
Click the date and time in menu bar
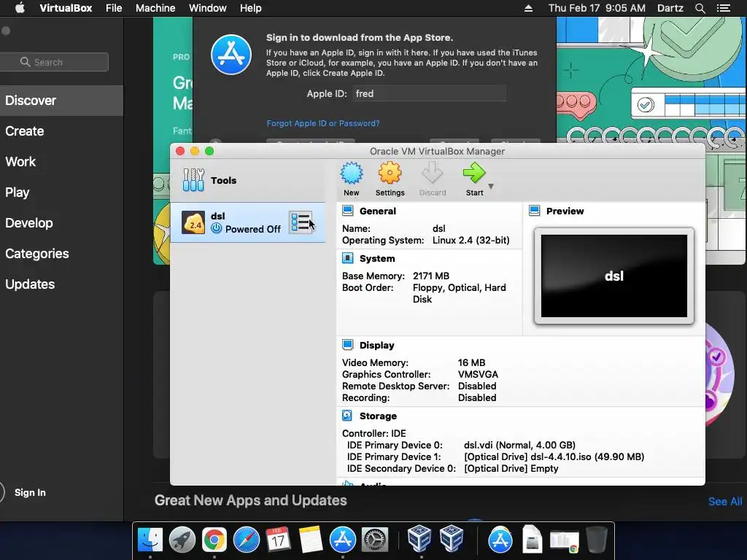tap(597, 8)
